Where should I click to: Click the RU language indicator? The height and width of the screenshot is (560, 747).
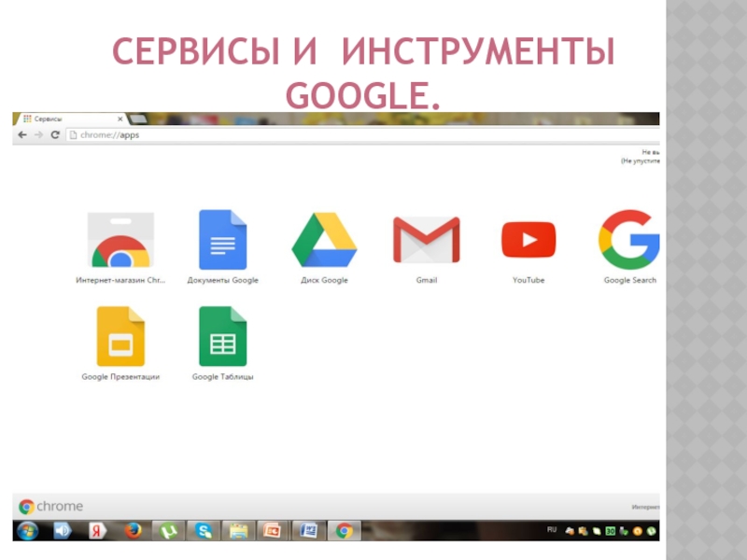(552, 529)
